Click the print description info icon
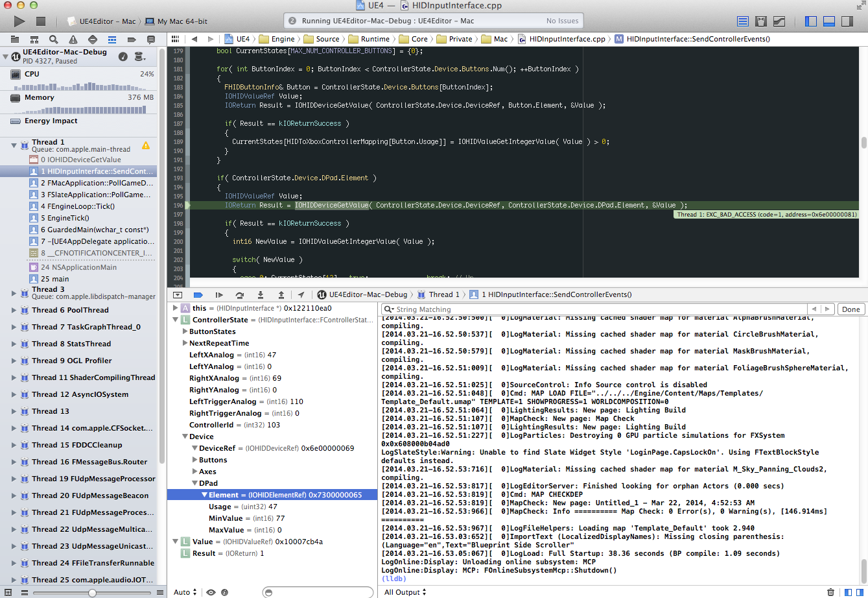The height and width of the screenshot is (598, 868). point(225,592)
